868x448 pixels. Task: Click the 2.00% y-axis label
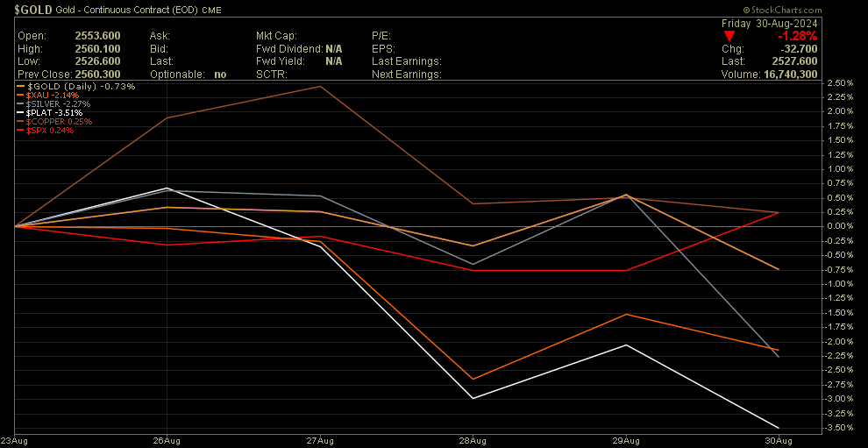point(841,111)
